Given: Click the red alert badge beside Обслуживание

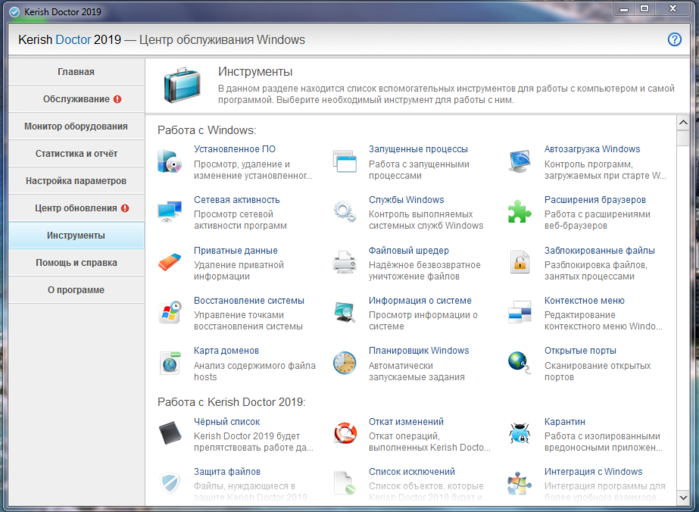Looking at the screenshot, I should coord(117,99).
